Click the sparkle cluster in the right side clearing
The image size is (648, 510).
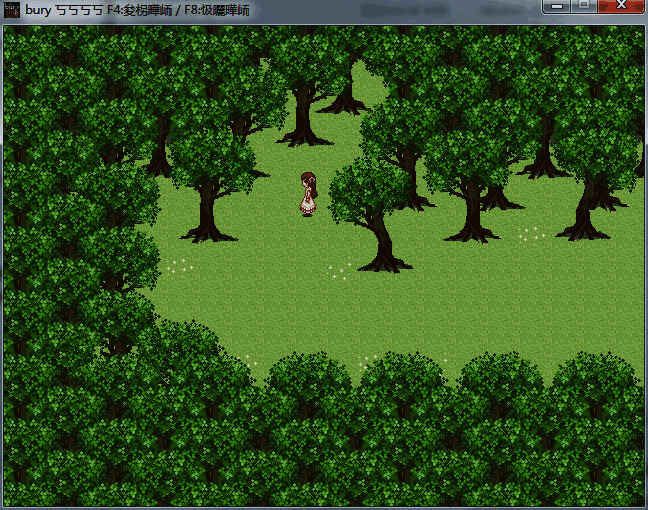(530, 233)
